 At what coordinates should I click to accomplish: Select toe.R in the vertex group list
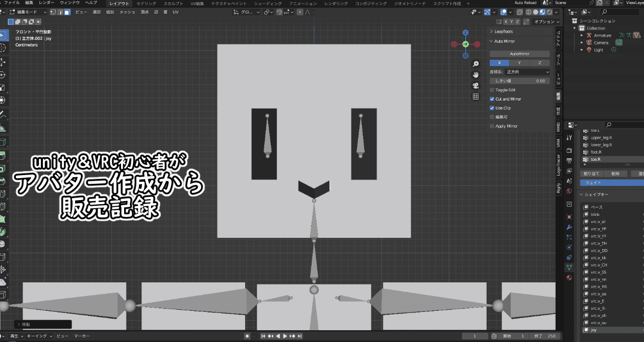pyautogui.click(x=595, y=159)
